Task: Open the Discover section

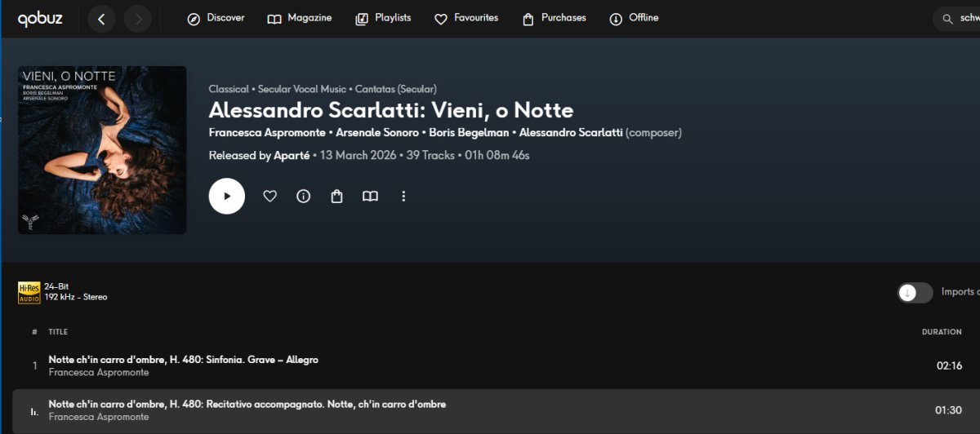Action: [216, 18]
